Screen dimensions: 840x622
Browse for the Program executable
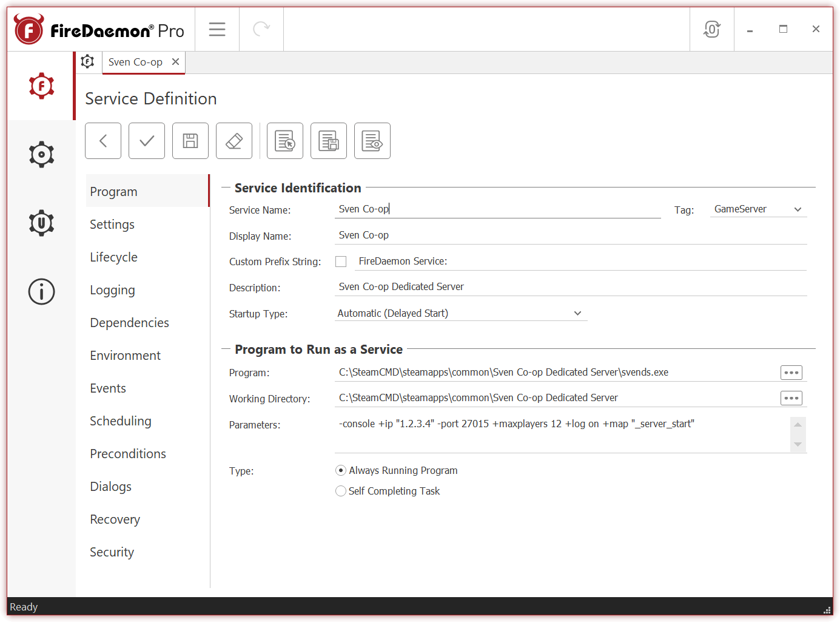point(791,373)
